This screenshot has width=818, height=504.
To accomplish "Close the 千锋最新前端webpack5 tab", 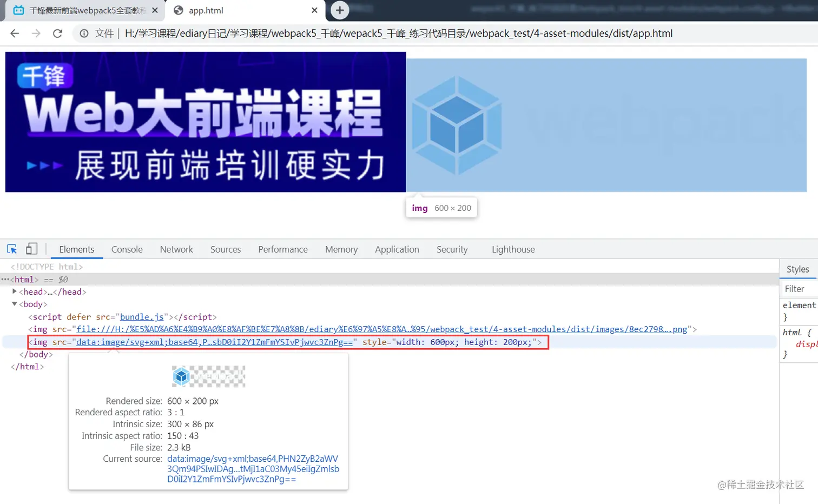I will click(x=155, y=10).
